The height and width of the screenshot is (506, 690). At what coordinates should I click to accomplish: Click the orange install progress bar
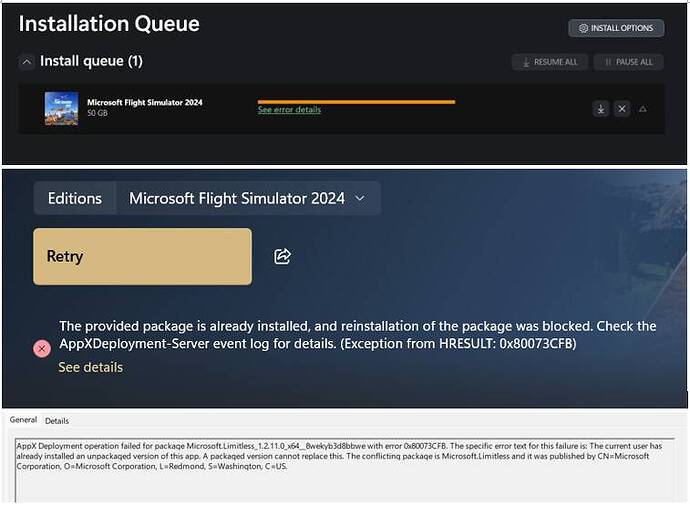(356, 101)
